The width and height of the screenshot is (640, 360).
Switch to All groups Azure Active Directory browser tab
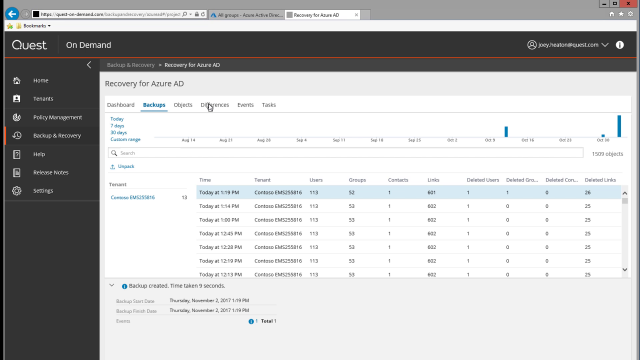pos(247,15)
